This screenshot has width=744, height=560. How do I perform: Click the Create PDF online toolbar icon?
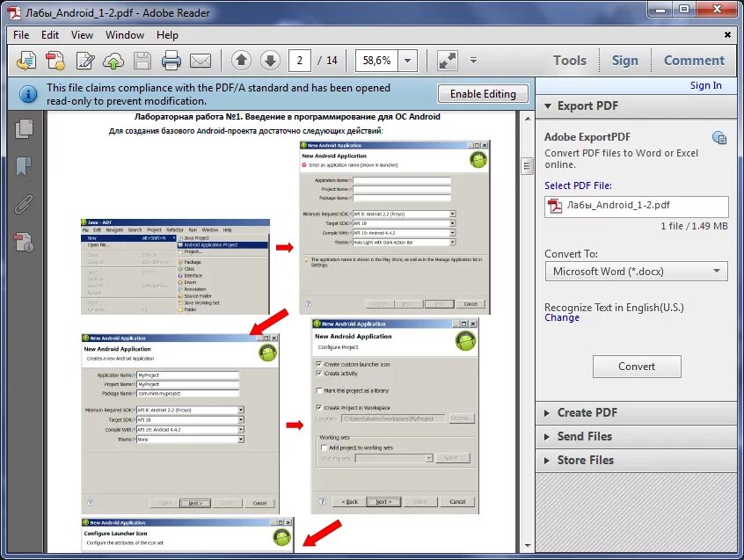coord(26,61)
